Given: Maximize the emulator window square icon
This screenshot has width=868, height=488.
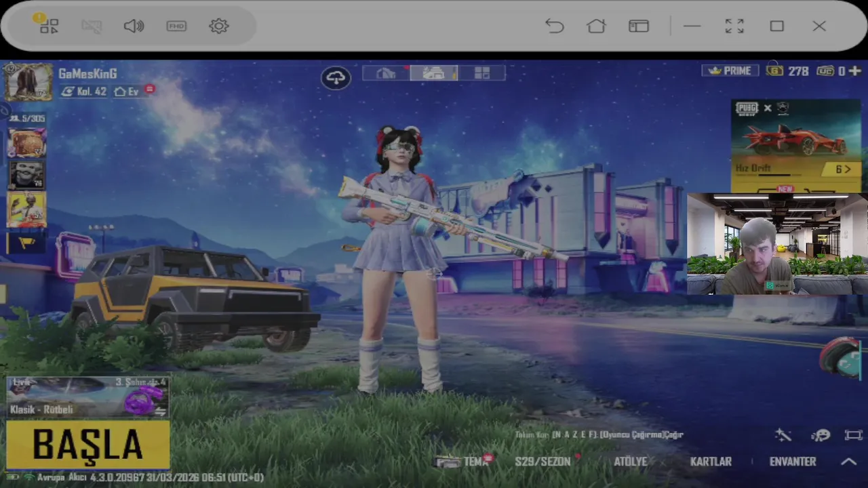Looking at the screenshot, I should point(777,26).
